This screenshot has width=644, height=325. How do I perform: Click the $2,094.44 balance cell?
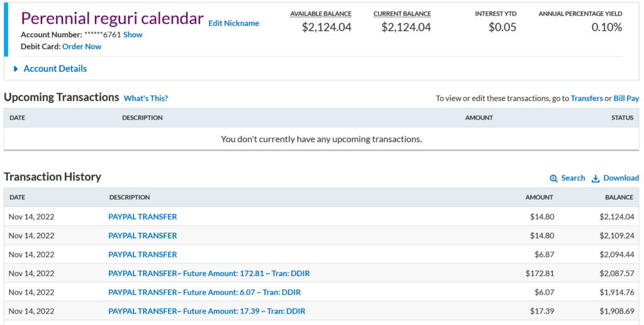617,255
